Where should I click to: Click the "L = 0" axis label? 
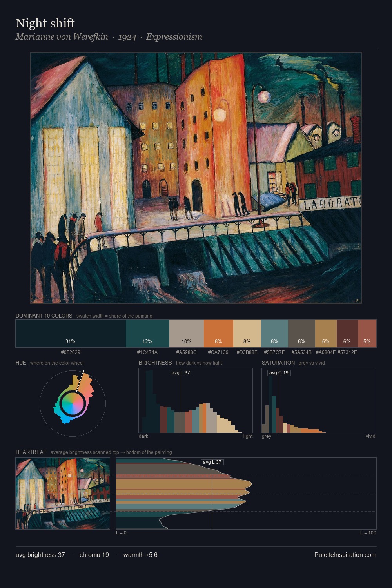tap(121, 533)
